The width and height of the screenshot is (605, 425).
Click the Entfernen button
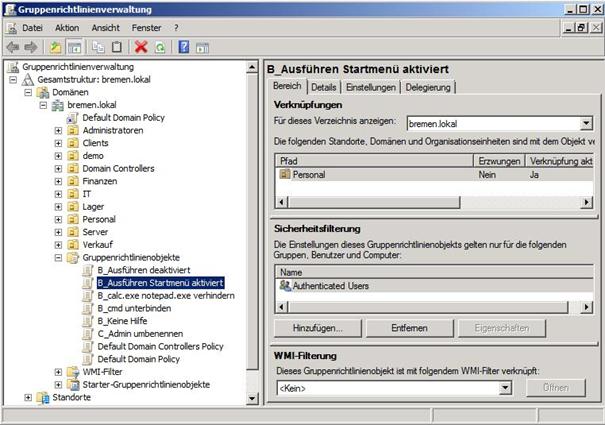(410, 327)
